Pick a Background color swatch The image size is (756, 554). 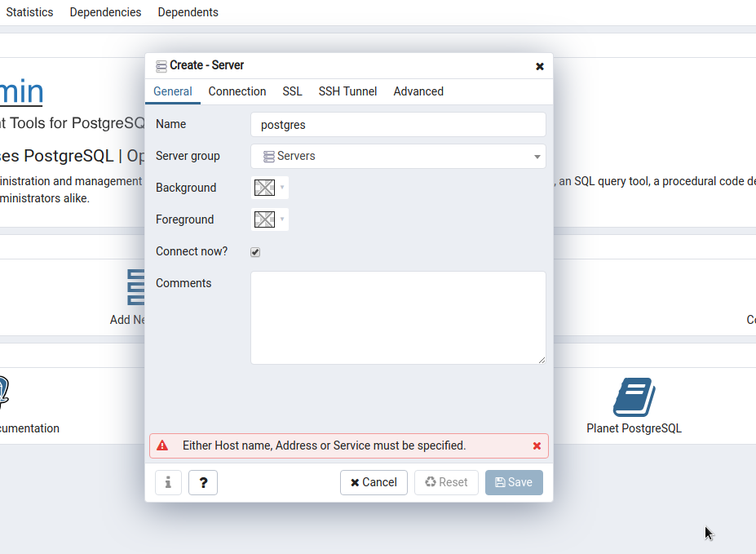tap(265, 188)
